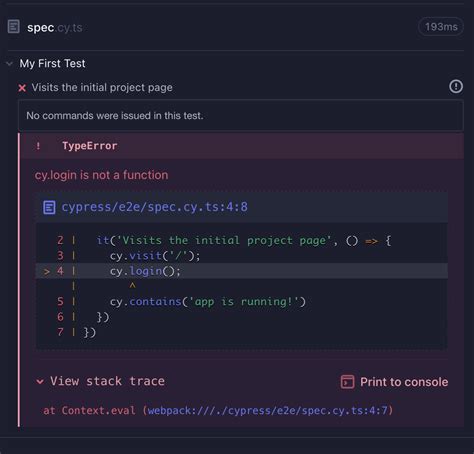
Task: Click the 'it(Visits the initial project page)' code line
Action: click(244, 240)
